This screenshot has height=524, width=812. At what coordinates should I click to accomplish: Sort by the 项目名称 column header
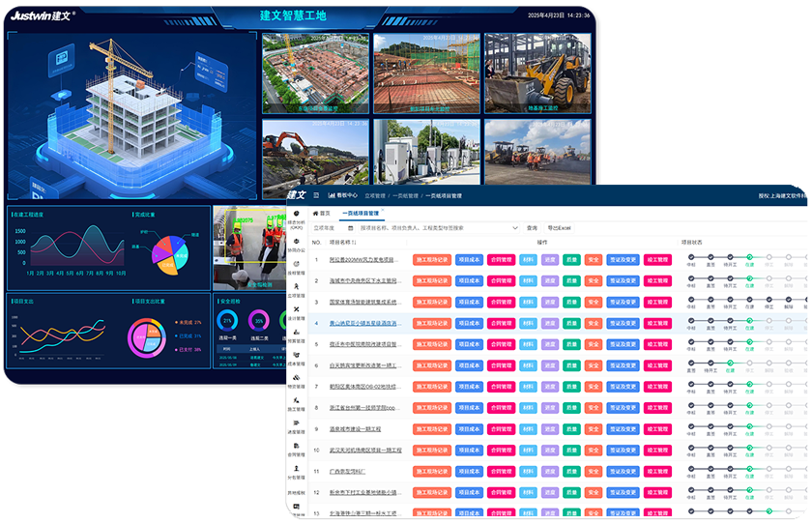(343, 243)
